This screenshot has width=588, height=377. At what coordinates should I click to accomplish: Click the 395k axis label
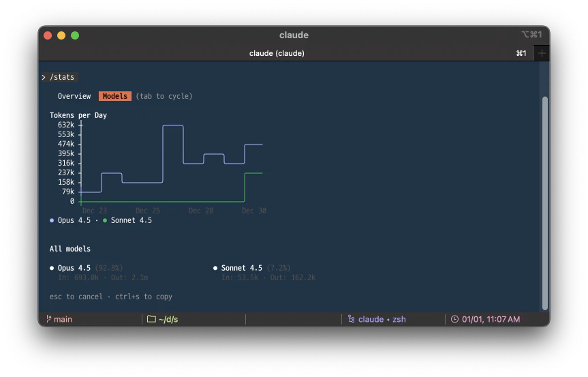tap(66, 153)
